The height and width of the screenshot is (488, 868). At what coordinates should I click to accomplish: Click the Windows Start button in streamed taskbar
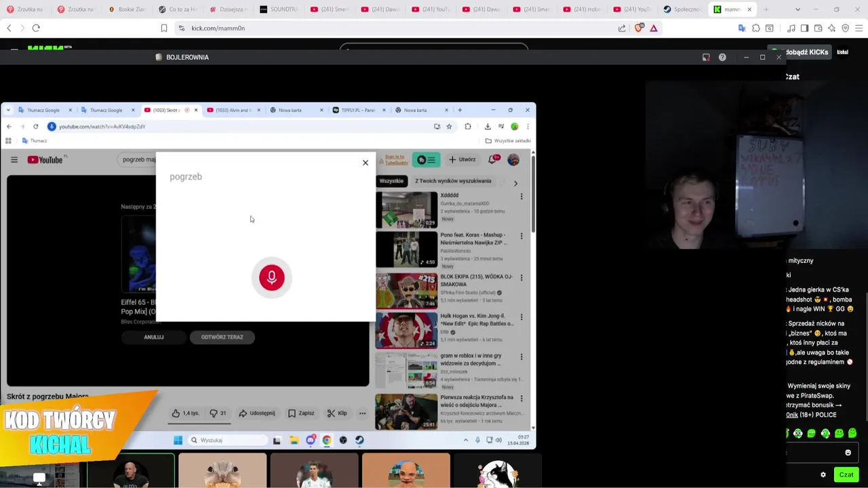click(178, 441)
